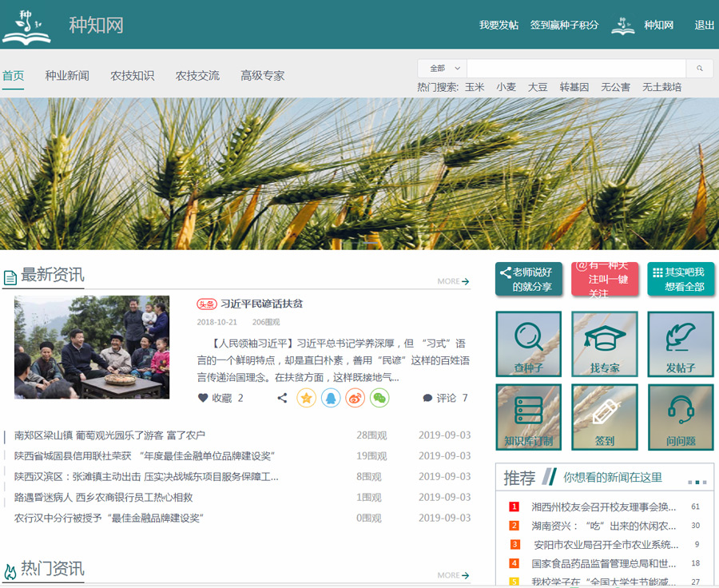Click the 查种子 magnifier tile
The width and height of the screenshot is (719, 588).
coord(528,344)
